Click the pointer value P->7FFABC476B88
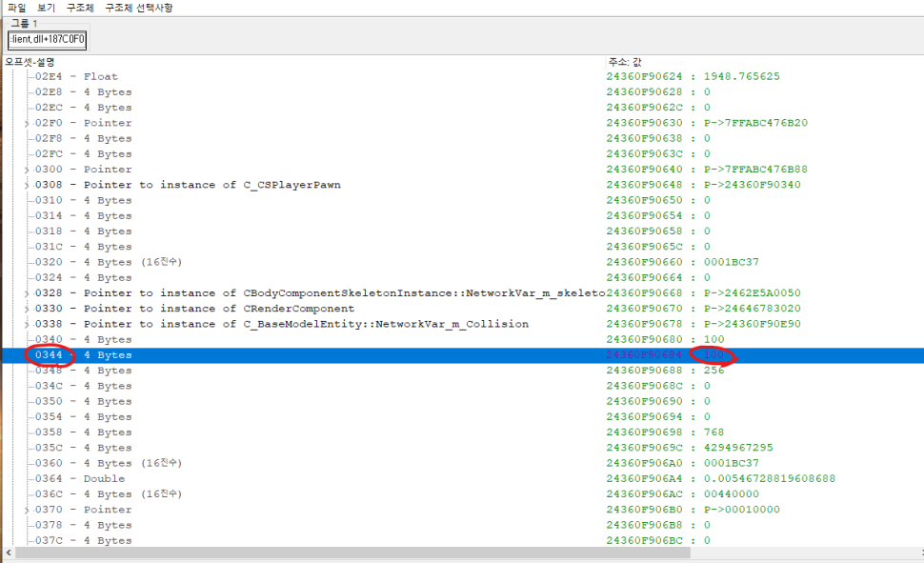 tap(755, 170)
